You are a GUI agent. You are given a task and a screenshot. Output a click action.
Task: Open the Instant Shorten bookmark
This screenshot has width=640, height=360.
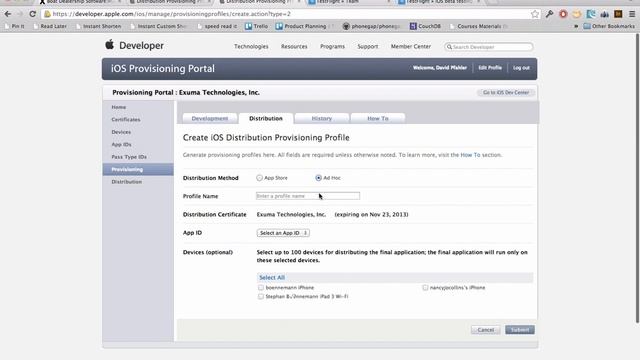click(x=98, y=26)
